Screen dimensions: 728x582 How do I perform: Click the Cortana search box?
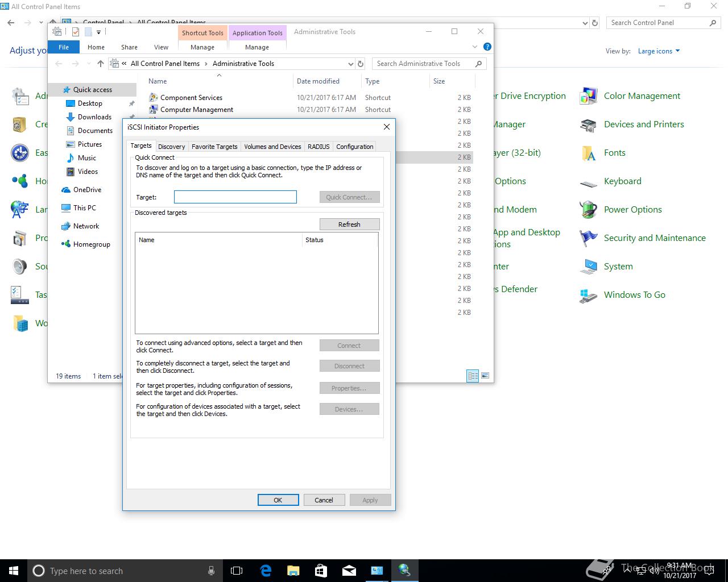[125, 571]
